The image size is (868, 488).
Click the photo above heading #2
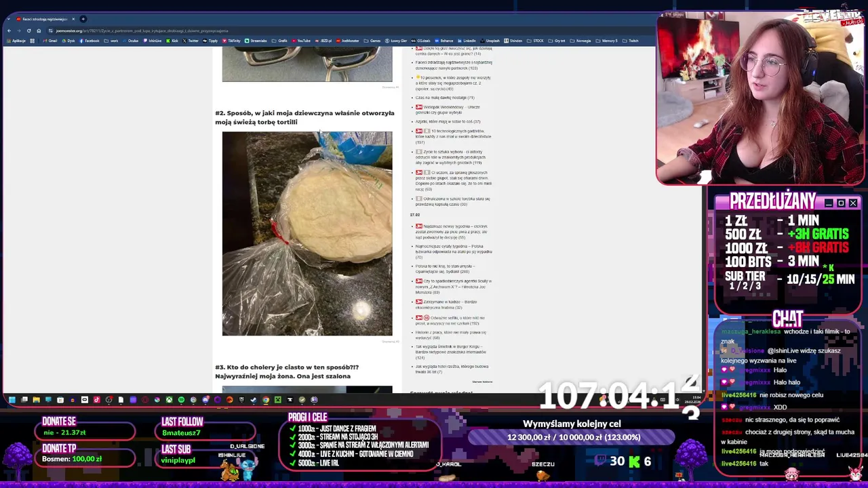click(307, 64)
